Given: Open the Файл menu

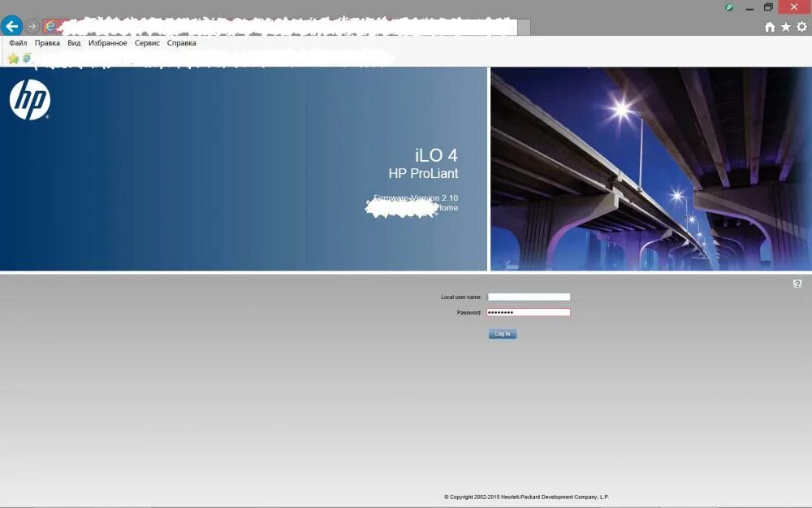Looking at the screenshot, I should pyautogui.click(x=18, y=43).
